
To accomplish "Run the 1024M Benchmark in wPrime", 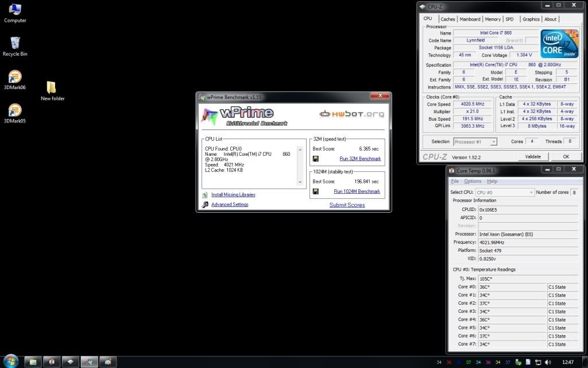I will pyautogui.click(x=357, y=191).
